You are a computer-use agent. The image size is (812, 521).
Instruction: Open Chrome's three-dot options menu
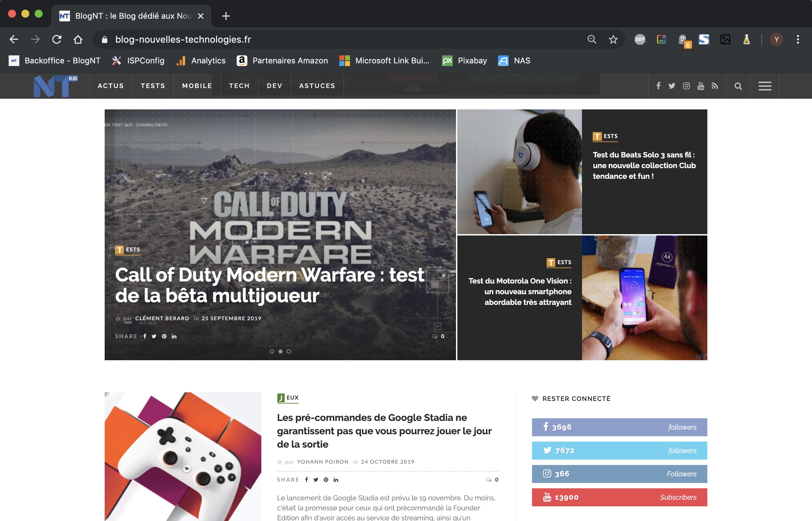(798, 40)
